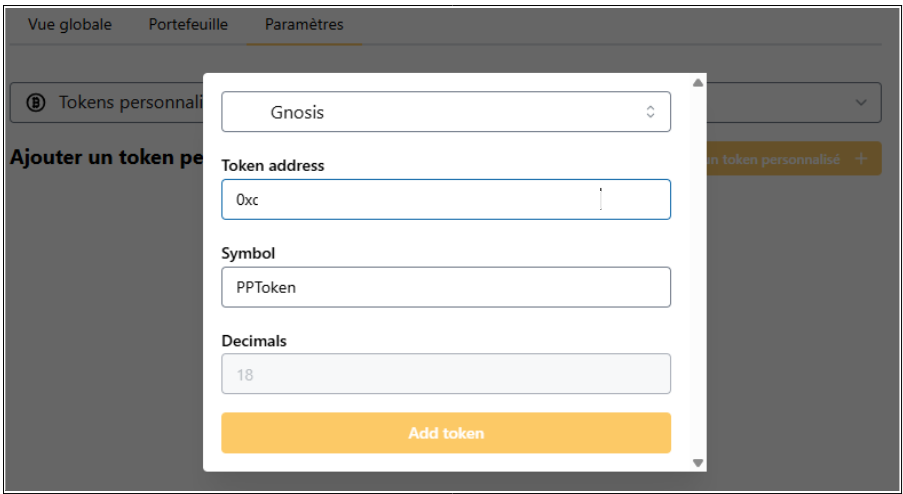903x494 pixels.
Task: Click the Decimals label
Action: (x=254, y=341)
